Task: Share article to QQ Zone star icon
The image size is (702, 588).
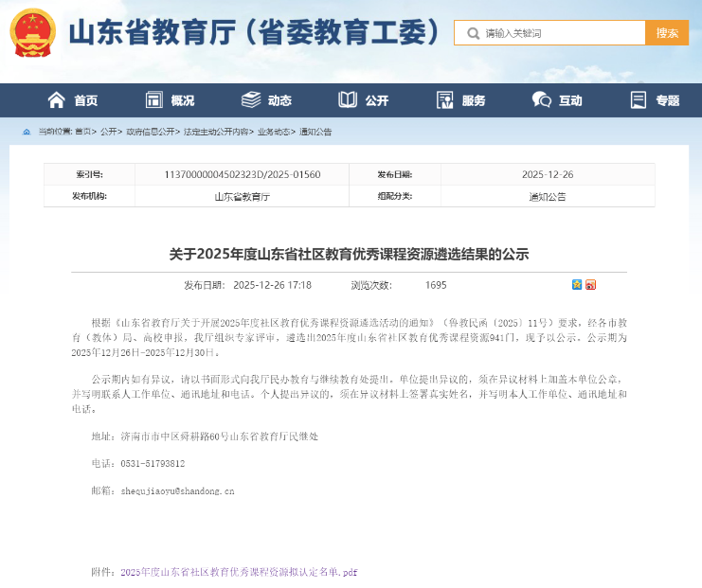Action: pos(577,285)
